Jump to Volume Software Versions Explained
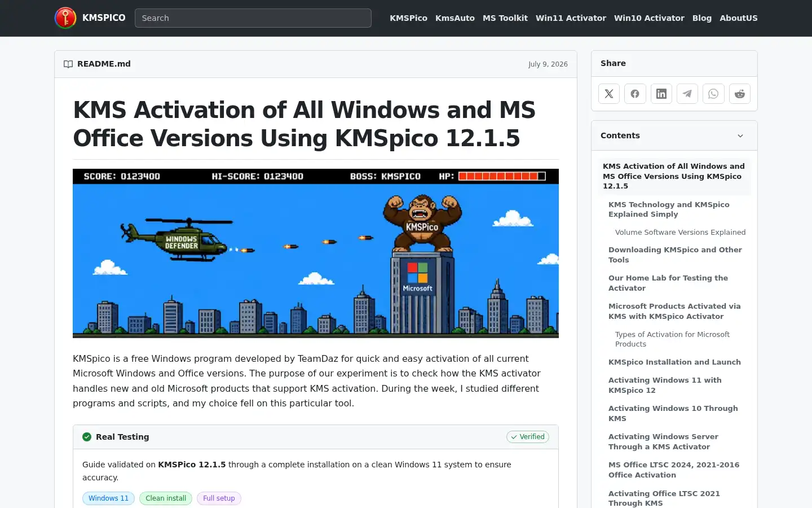 pyautogui.click(x=680, y=232)
